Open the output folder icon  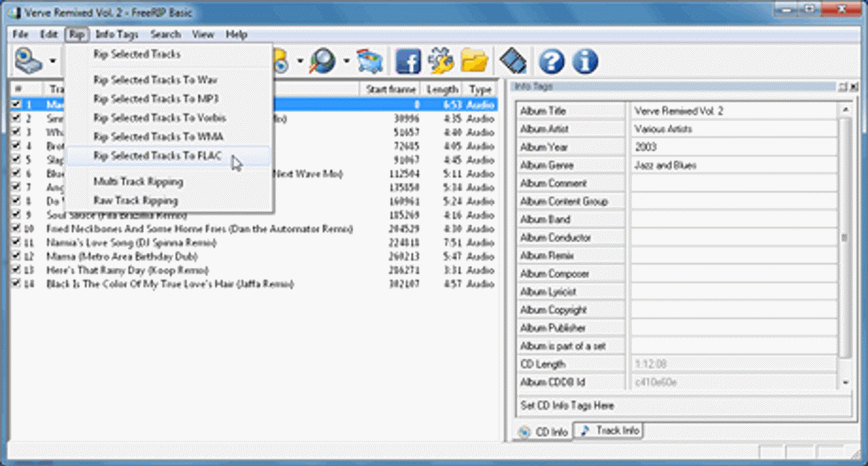point(475,62)
